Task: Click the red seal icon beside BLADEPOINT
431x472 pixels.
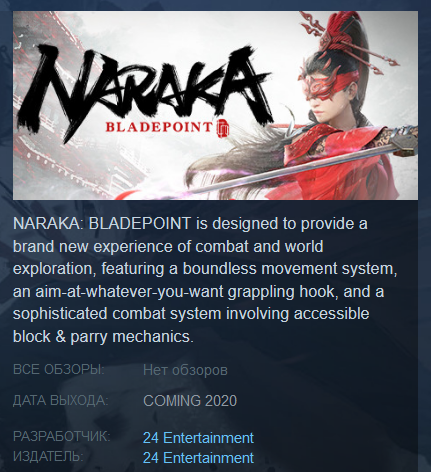Action: pos(223,128)
